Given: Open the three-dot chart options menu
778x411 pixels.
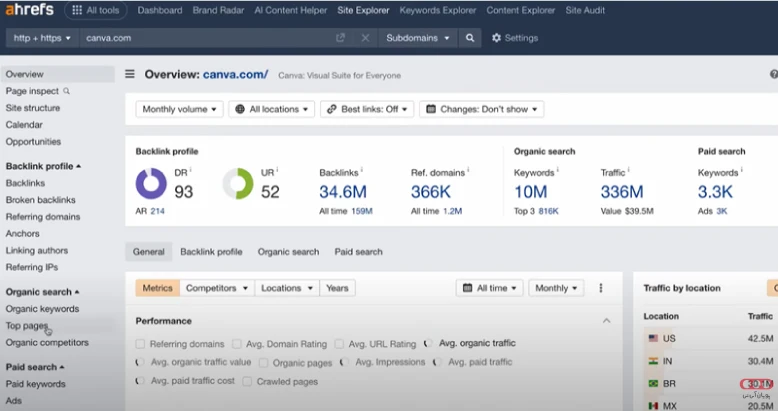Looking at the screenshot, I should coord(601,288).
